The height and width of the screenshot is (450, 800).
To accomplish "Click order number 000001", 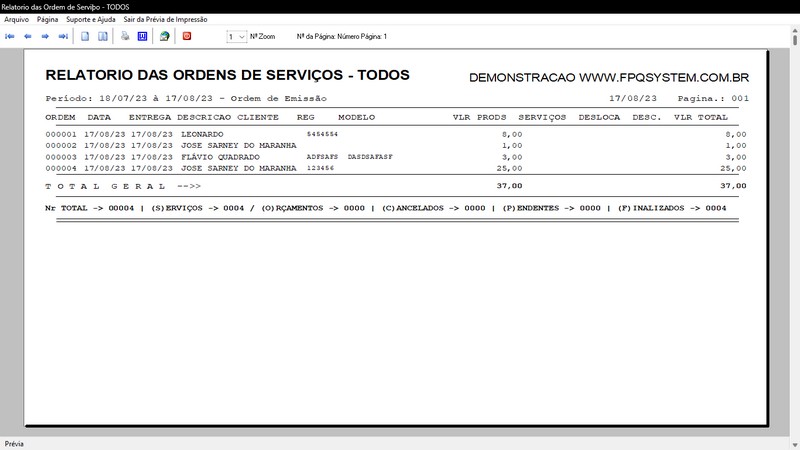I will tap(61, 134).
